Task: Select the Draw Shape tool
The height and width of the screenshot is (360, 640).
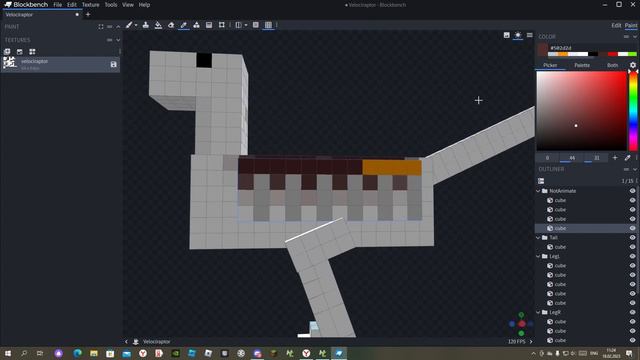Action: point(196,25)
